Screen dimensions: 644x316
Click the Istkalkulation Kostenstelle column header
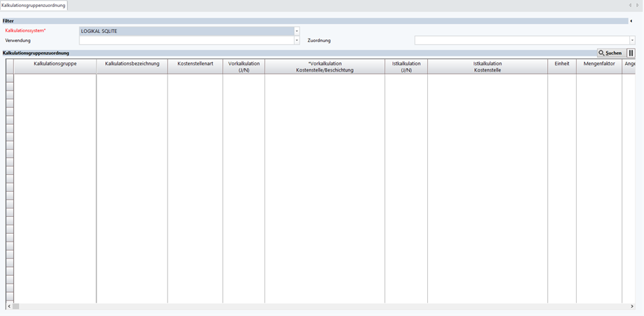[487, 67]
